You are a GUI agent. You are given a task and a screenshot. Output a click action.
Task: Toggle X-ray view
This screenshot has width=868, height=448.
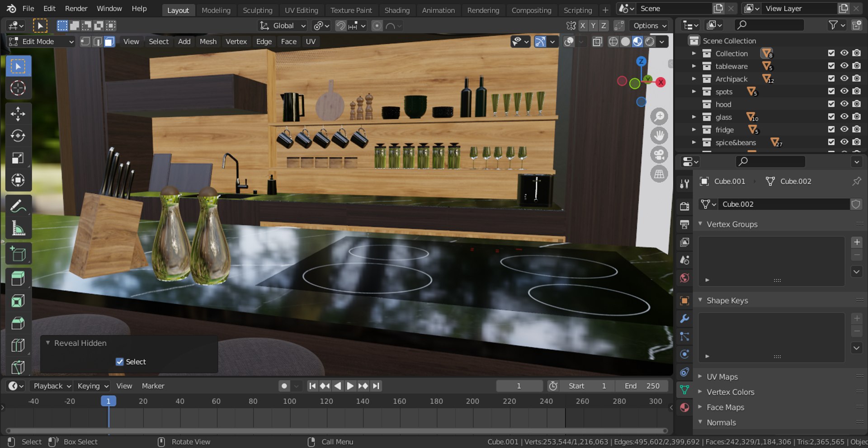597,42
